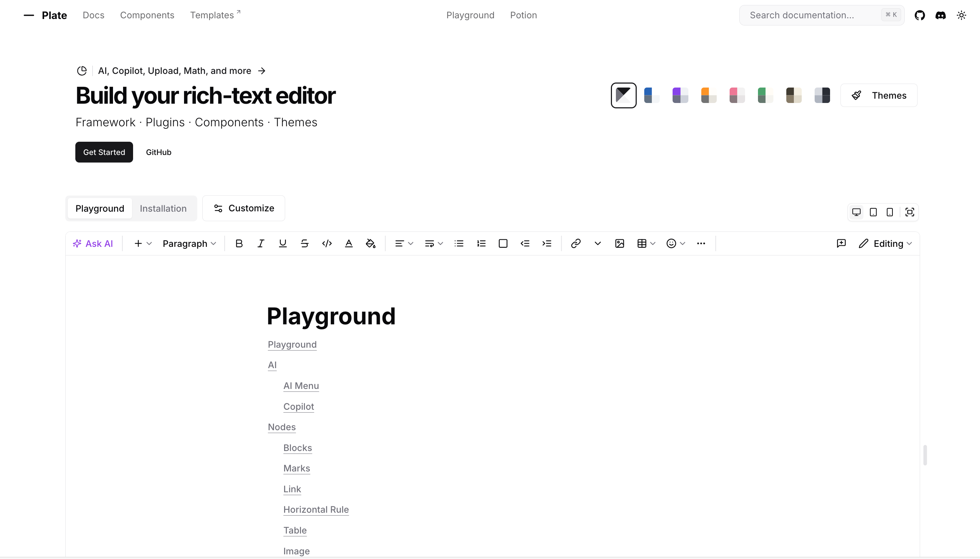Click the Bold formatting icon
The image size is (980, 559).
239,243
